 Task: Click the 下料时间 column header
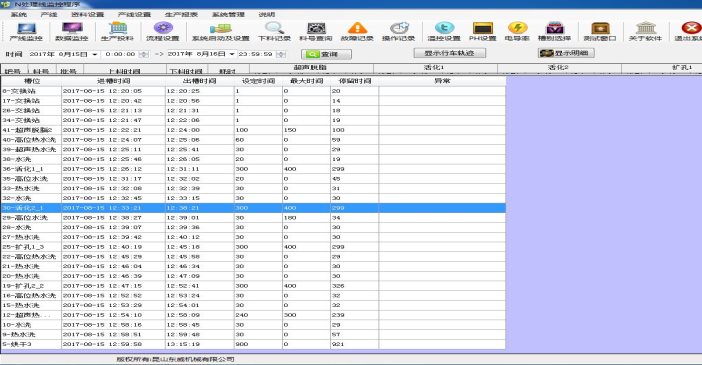tap(186, 71)
